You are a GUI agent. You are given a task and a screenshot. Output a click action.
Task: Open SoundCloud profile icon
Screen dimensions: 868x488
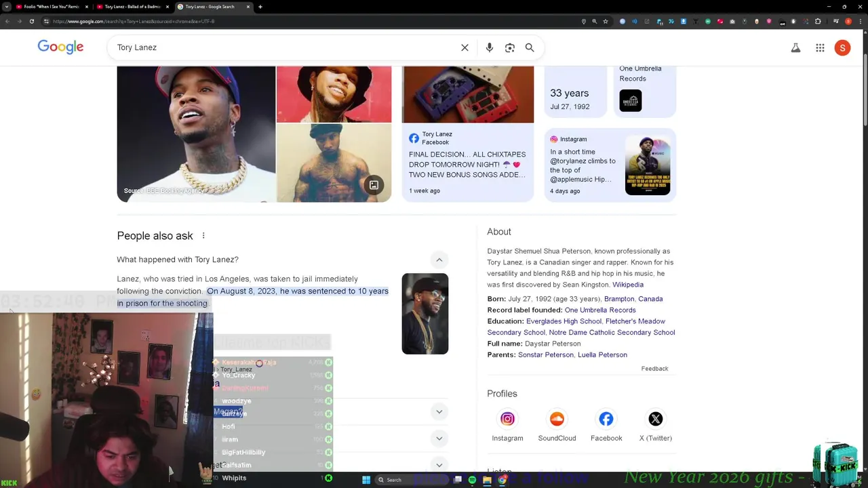(557, 419)
